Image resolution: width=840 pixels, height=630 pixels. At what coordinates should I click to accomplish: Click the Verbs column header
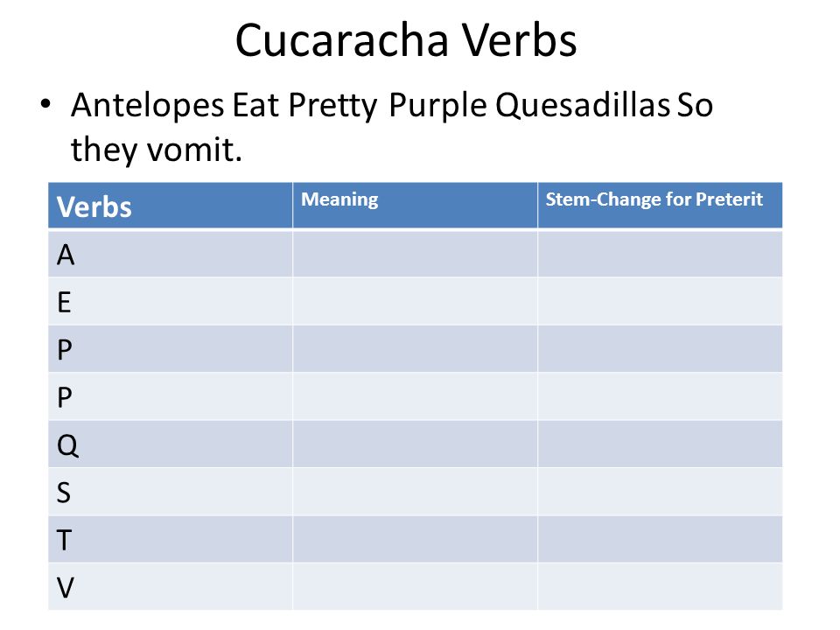(171, 206)
